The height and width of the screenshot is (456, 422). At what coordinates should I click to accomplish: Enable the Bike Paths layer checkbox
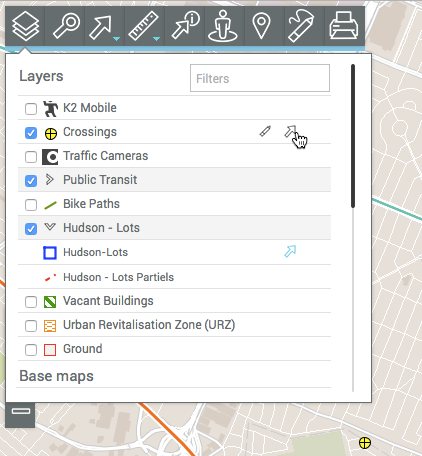[31, 205]
